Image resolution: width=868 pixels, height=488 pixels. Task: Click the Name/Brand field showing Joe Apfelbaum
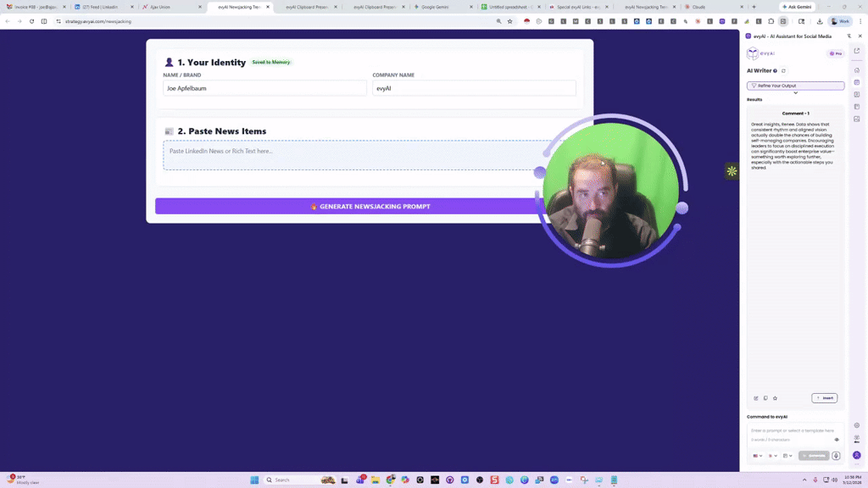coord(263,88)
